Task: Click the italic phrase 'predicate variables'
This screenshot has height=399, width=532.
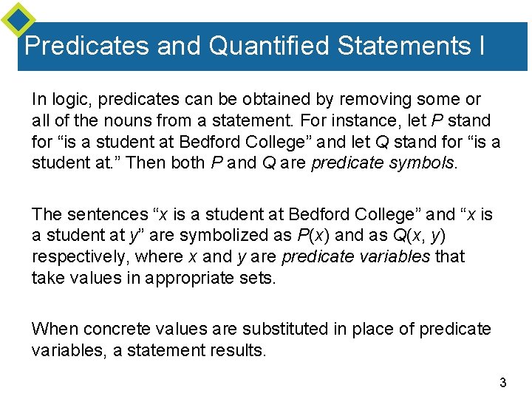Action: (356, 256)
